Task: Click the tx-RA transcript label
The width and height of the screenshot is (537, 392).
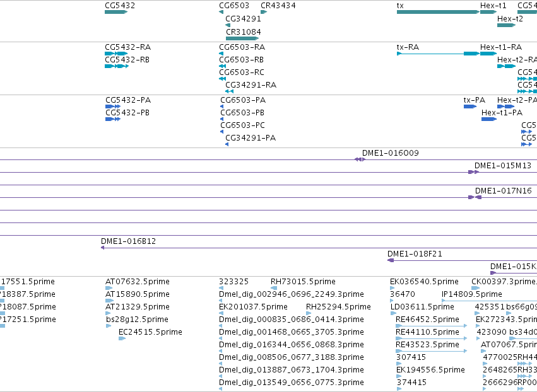Action: (x=408, y=47)
